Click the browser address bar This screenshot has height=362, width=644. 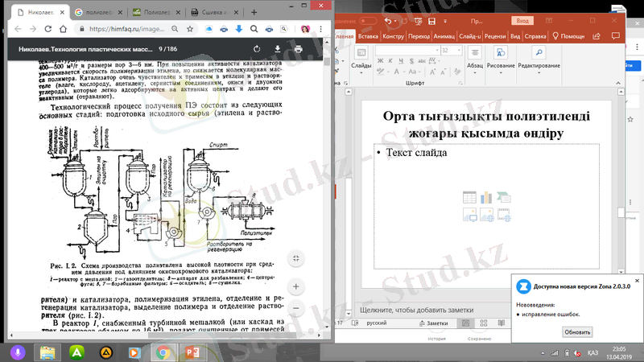(121, 30)
